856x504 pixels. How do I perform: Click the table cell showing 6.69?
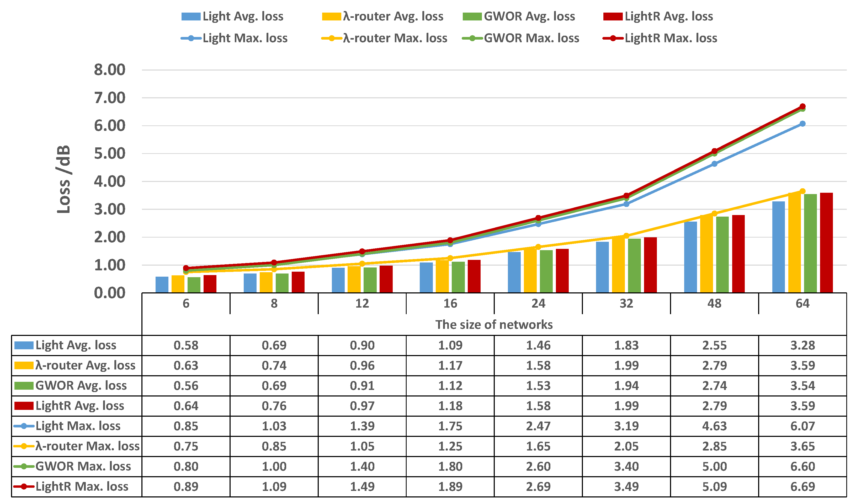(802, 487)
